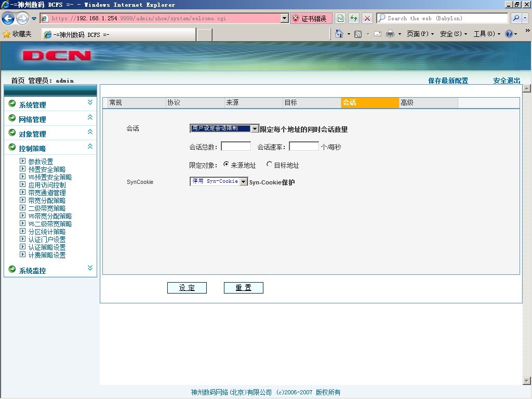This screenshot has width=532, height=399.
Task: Open 带宽分配策略 in the sidebar
Action: [47, 201]
